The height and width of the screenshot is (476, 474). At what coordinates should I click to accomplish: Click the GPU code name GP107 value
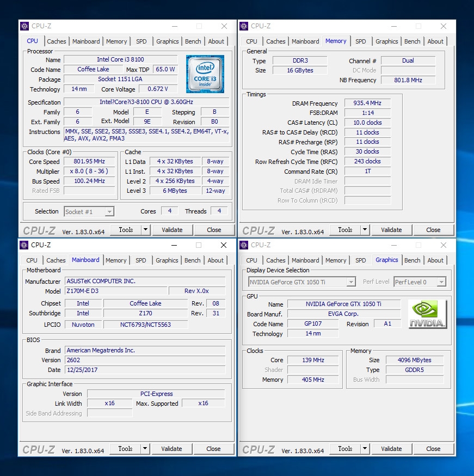pos(313,324)
